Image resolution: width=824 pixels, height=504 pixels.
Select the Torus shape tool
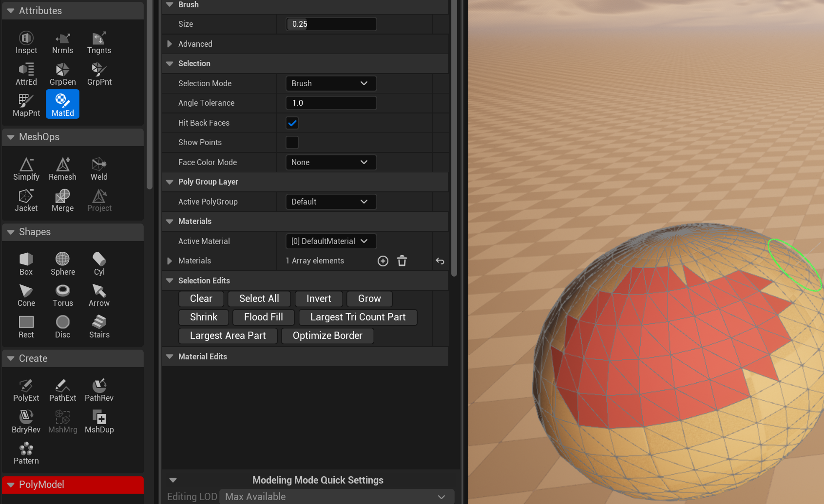click(62, 295)
